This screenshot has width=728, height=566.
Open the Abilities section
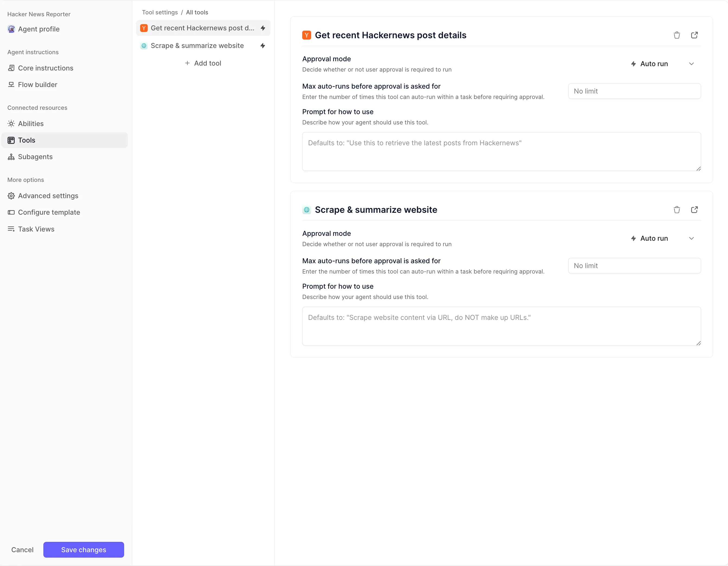[x=31, y=124]
